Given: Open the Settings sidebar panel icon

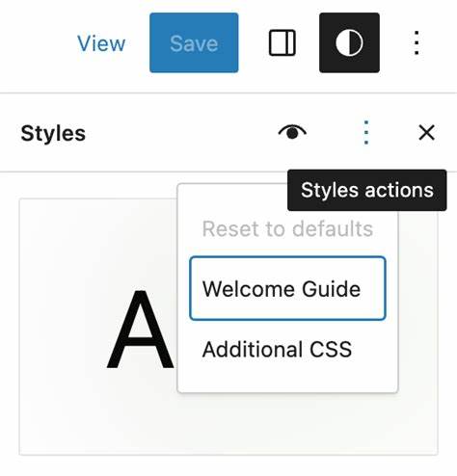Looking at the screenshot, I should (x=282, y=42).
